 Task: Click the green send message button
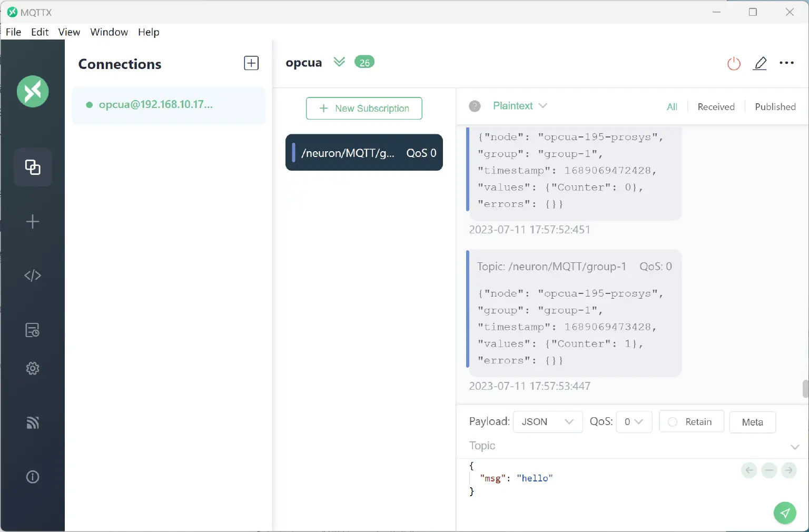[x=785, y=513]
